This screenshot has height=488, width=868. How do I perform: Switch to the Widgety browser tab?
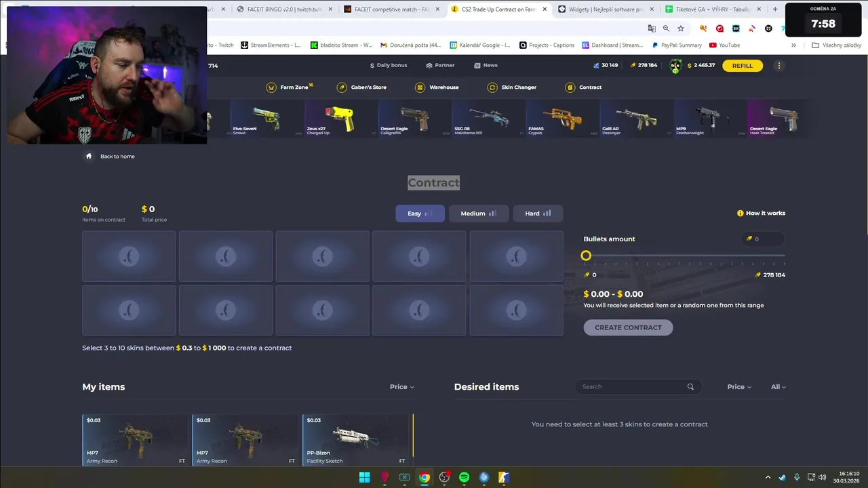[606, 9]
